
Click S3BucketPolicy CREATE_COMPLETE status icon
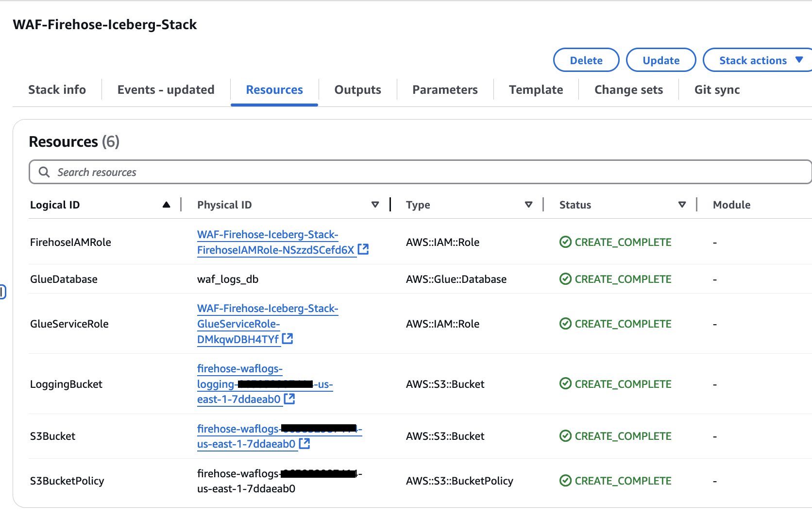point(565,481)
